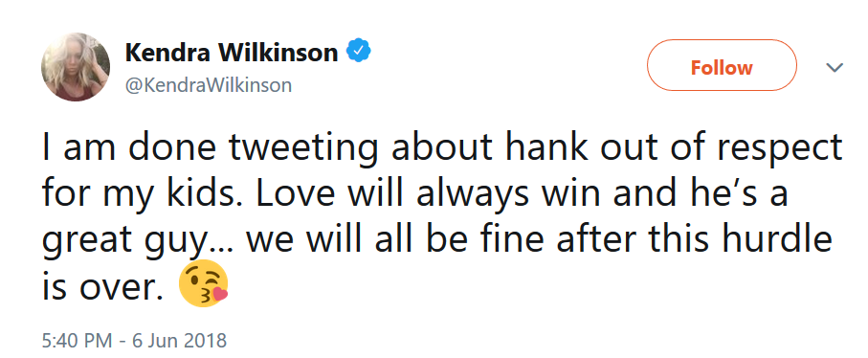The height and width of the screenshot is (358, 868).
Task: Click the words 'great guy...' in the tweet
Action: (139, 243)
